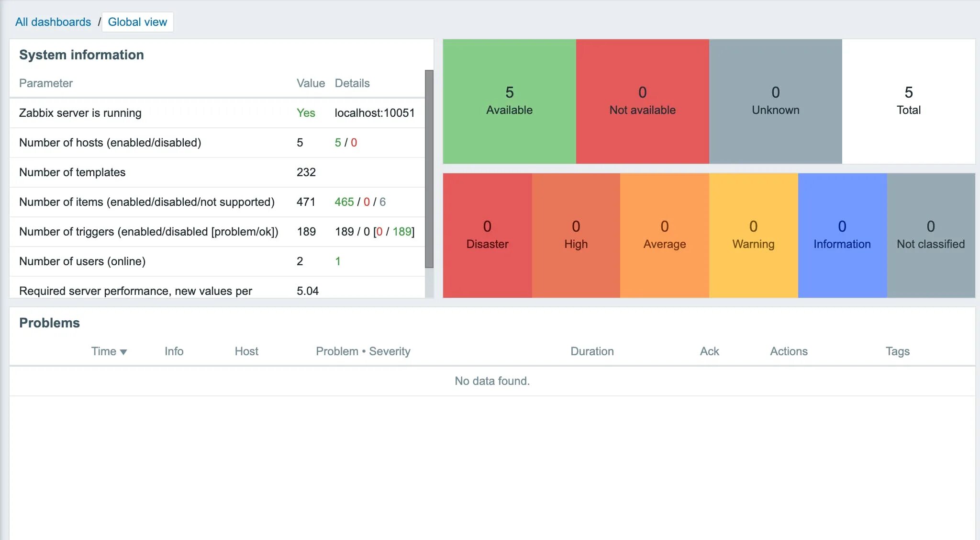980x540 pixels.
Task: Click the Total hosts tile
Action: click(908, 101)
